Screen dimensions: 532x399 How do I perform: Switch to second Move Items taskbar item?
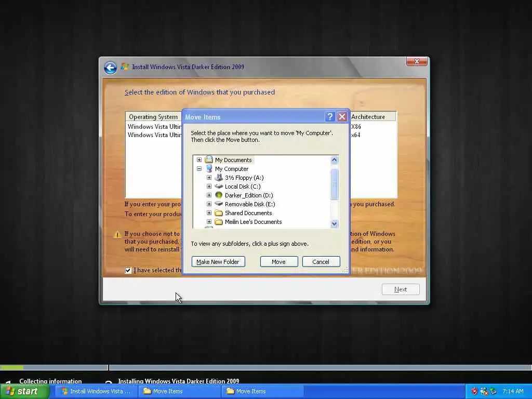coord(262,391)
